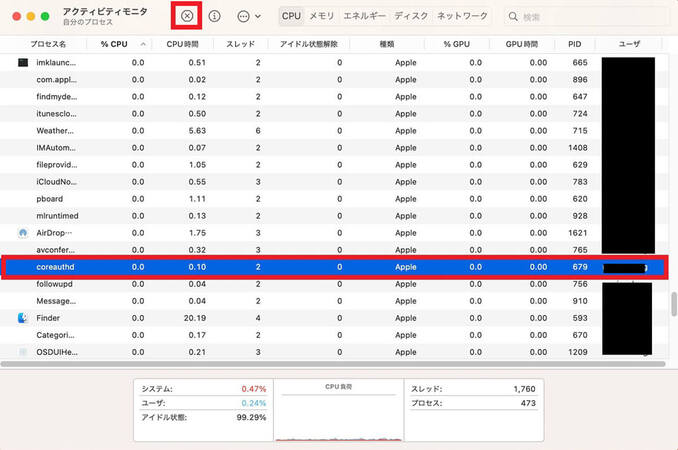Click the imklaunc... process icon

pyautogui.click(x=23, y=63)
